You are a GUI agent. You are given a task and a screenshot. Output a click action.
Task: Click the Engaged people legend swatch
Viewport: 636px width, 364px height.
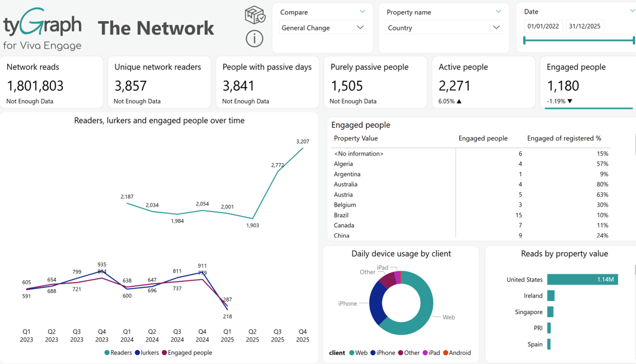click(164, 353)
